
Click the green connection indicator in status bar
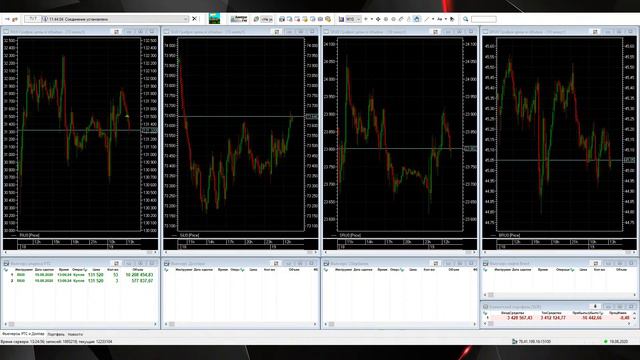tap(606, 341)
